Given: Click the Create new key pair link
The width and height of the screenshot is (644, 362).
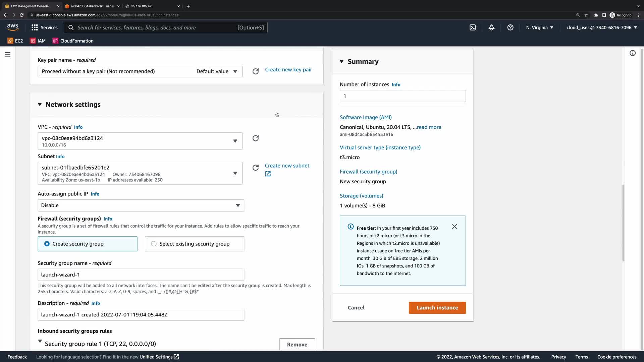Looking at the screenshot, I should coord(288,70).
